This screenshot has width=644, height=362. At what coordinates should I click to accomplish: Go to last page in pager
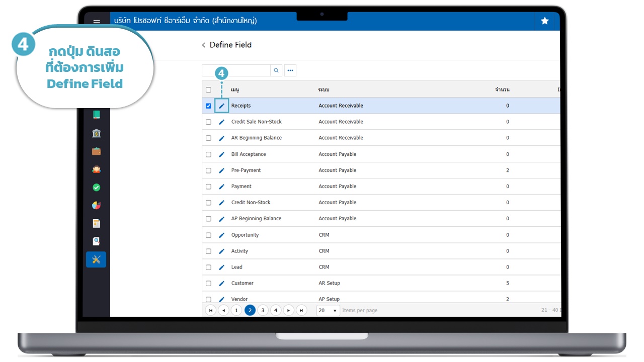301,310
